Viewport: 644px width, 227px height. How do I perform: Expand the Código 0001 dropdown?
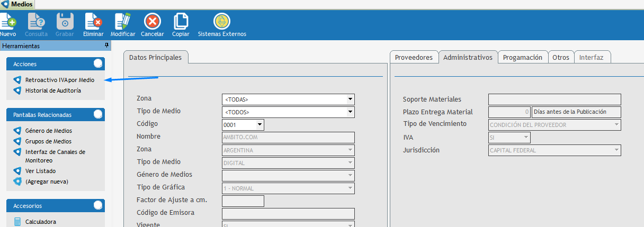(x=259, y=125)
